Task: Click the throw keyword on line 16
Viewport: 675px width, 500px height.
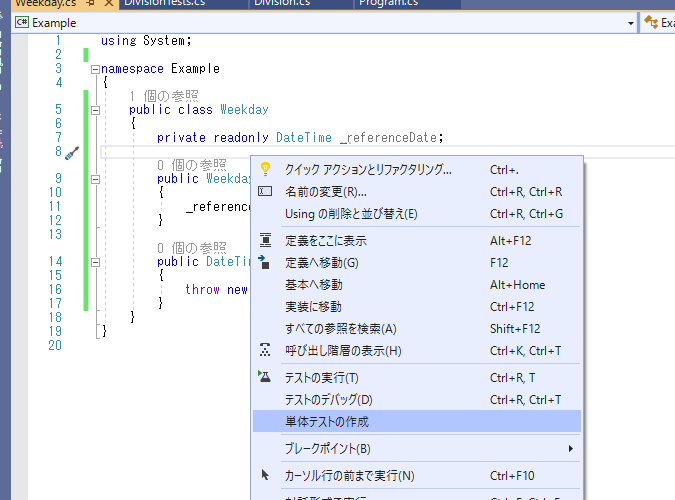Action: pos(202,289)
